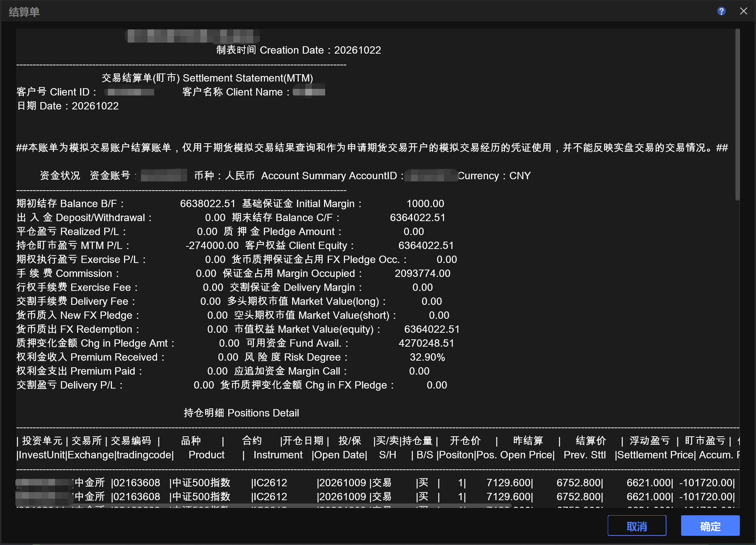Click the vertical scrollbar thumb
The width and height of the screenshot is (756, 545).
click(x=737, y=115)
